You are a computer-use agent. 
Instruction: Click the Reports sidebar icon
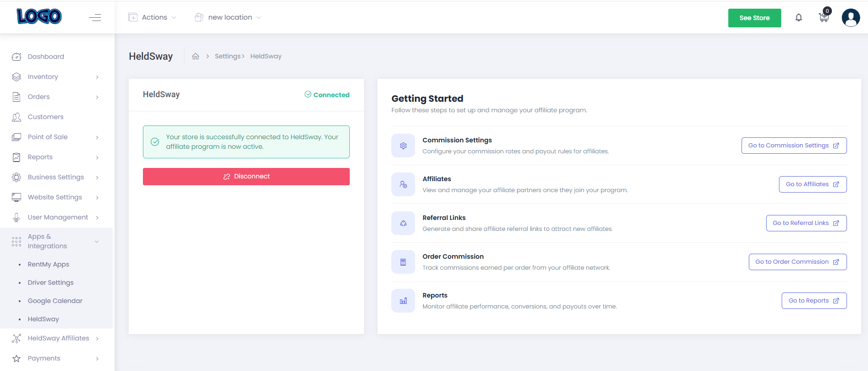point(16,157)
